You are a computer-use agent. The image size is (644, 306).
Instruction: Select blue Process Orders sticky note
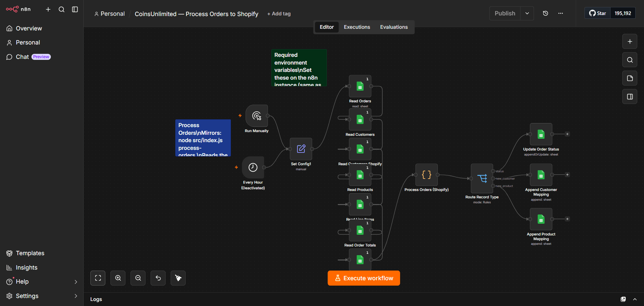[x=203, y=138]
